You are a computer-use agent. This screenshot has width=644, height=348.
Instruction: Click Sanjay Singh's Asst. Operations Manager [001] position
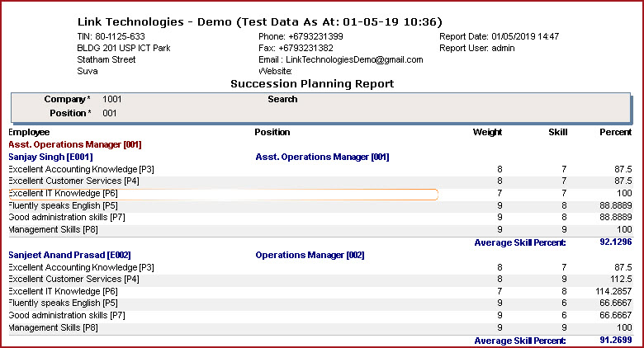point(322,157)
